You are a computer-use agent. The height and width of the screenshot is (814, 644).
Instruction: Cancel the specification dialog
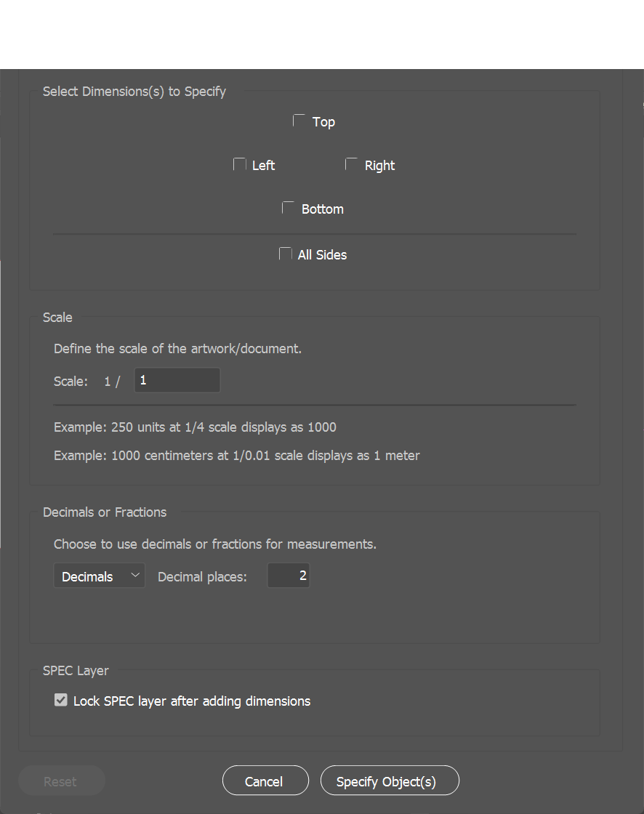[x=265, y=780]
